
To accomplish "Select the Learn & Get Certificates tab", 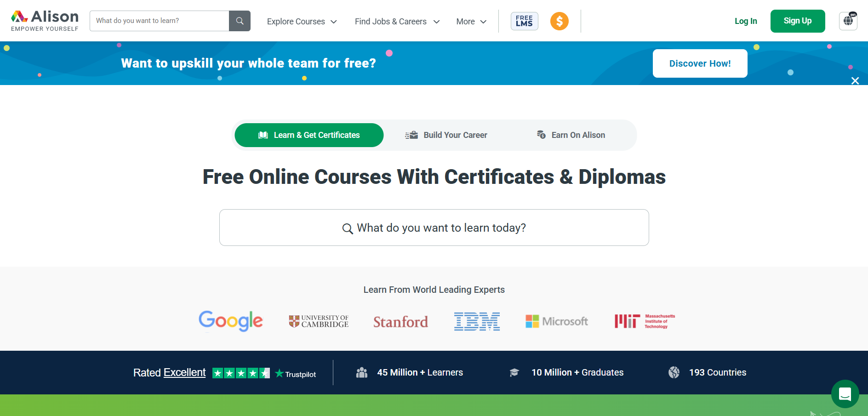I will pyautogui.click(x=309, y=135).
